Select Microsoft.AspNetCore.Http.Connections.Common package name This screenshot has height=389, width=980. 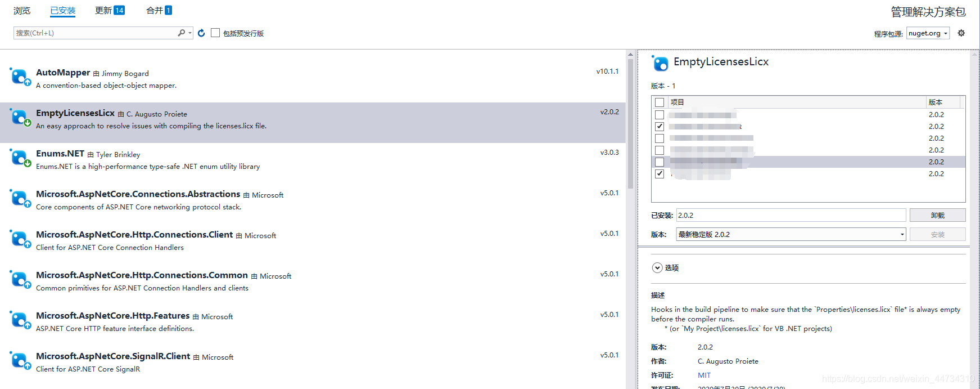point(142,275)
